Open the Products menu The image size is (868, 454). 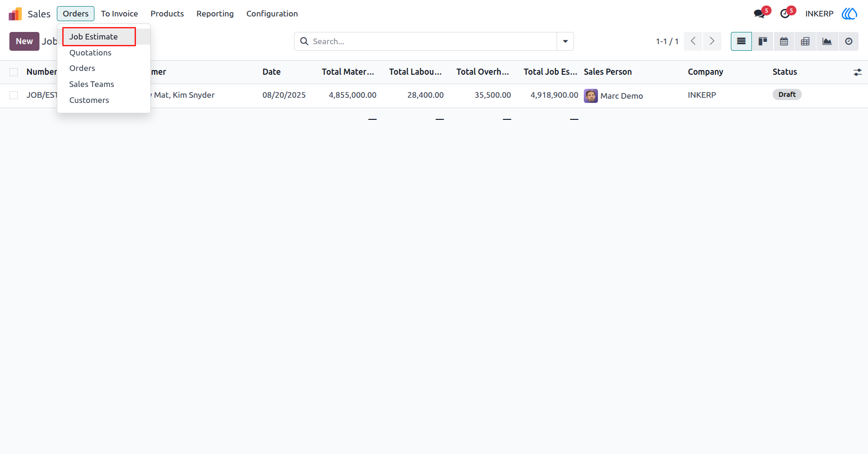pos(167,14)
